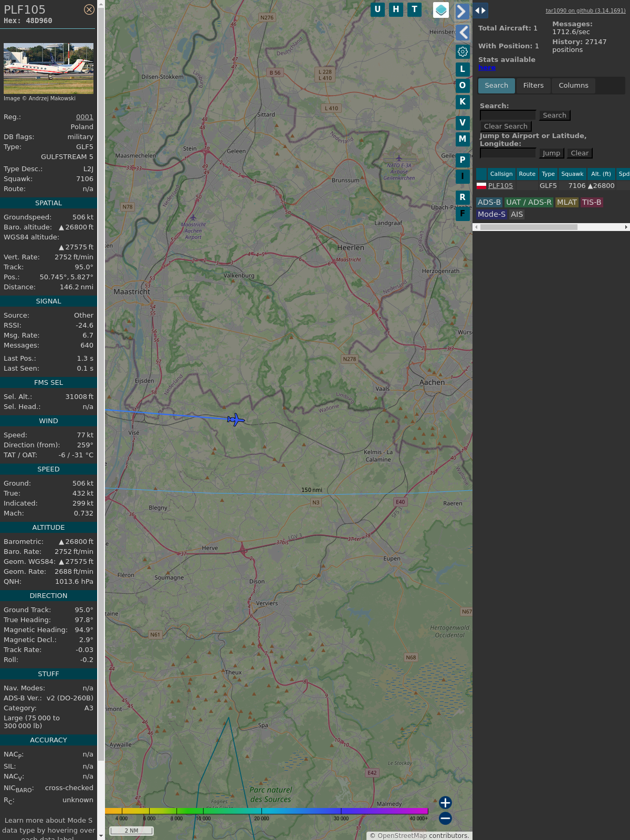Click the Jump button
The image size is (630, 840).
(x=551, y=153)
